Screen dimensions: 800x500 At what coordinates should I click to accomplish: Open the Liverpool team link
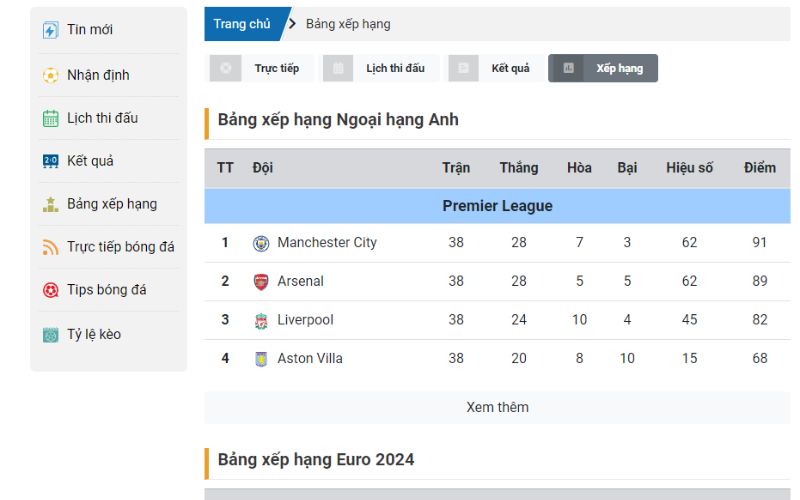305,320
